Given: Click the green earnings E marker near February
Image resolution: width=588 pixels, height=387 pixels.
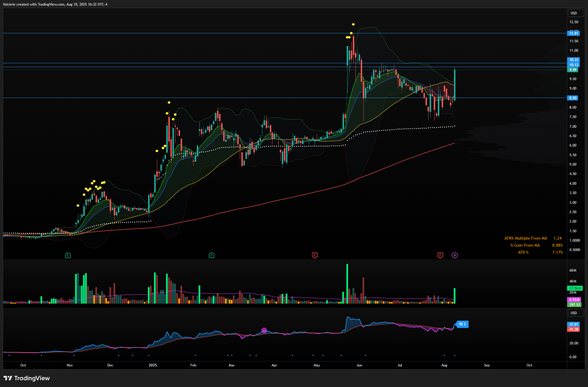Looking at the screenshot, I should click(x=211, y=255).
